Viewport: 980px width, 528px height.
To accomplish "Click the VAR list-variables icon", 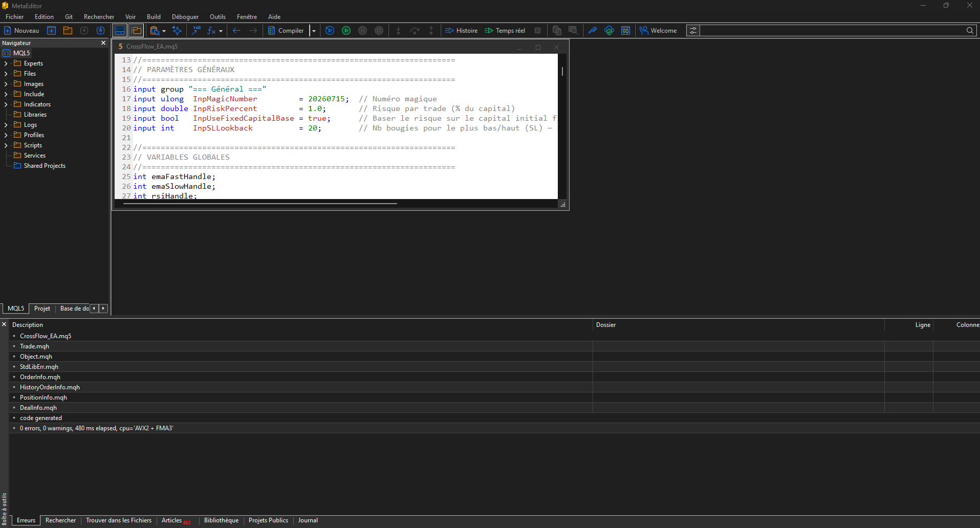I will pyautogui.click(x=197, y=31).
